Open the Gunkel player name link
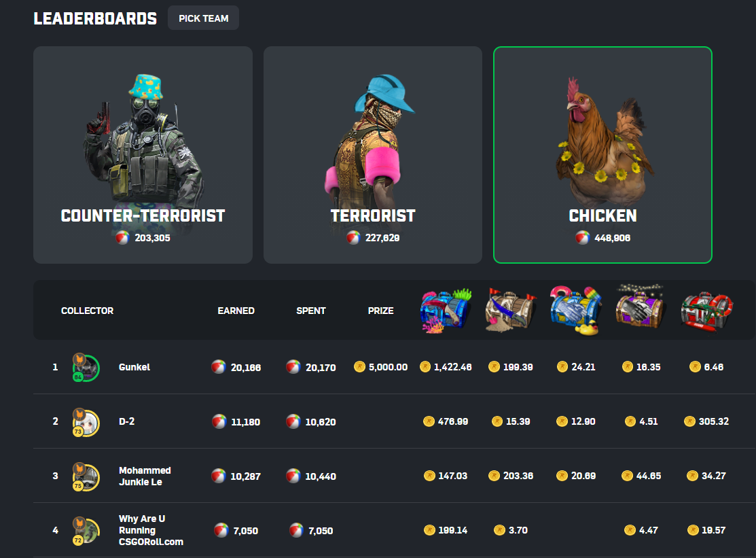 [x=134, y=367]
